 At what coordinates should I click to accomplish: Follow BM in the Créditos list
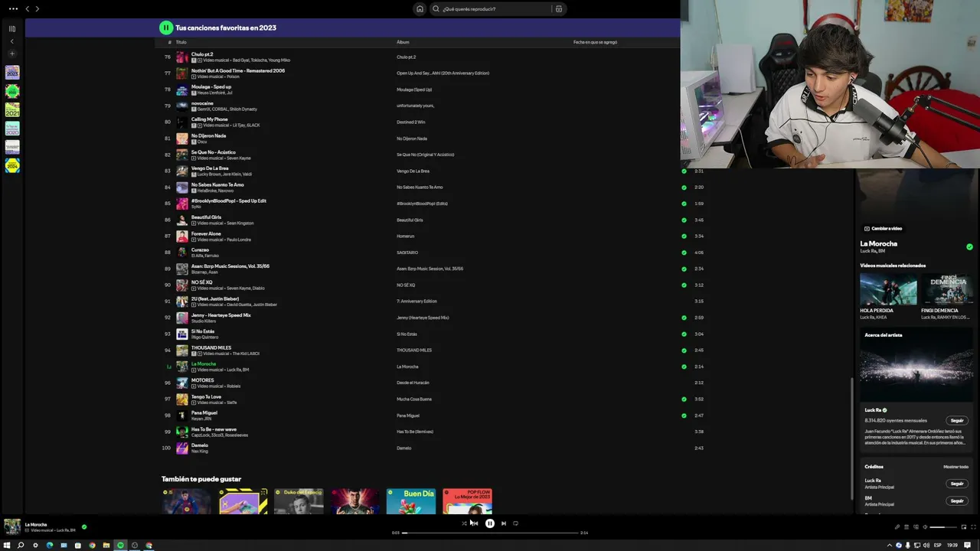pyautogui.click(x=957, y=501)
